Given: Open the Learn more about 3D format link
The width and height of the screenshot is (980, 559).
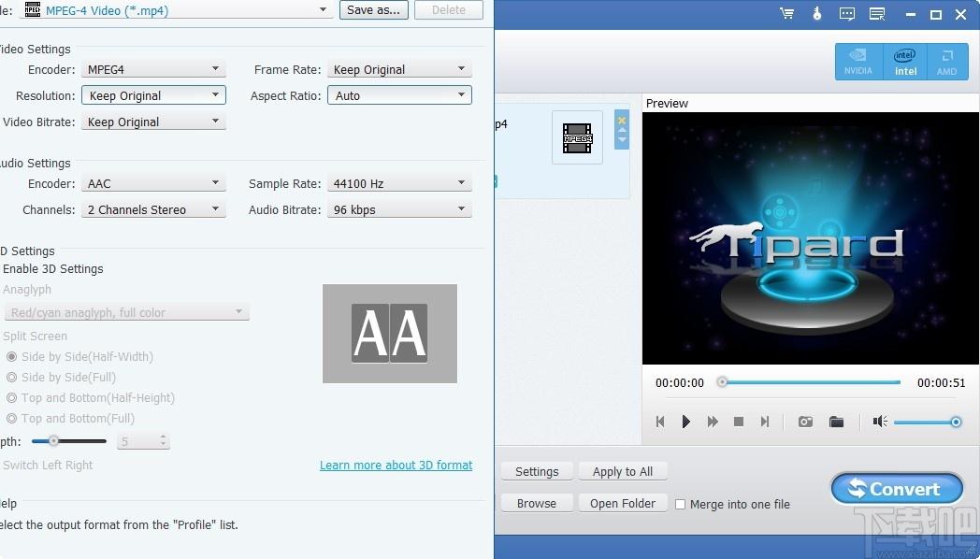Looking at the screenshot, I should [x=396, y=466].
